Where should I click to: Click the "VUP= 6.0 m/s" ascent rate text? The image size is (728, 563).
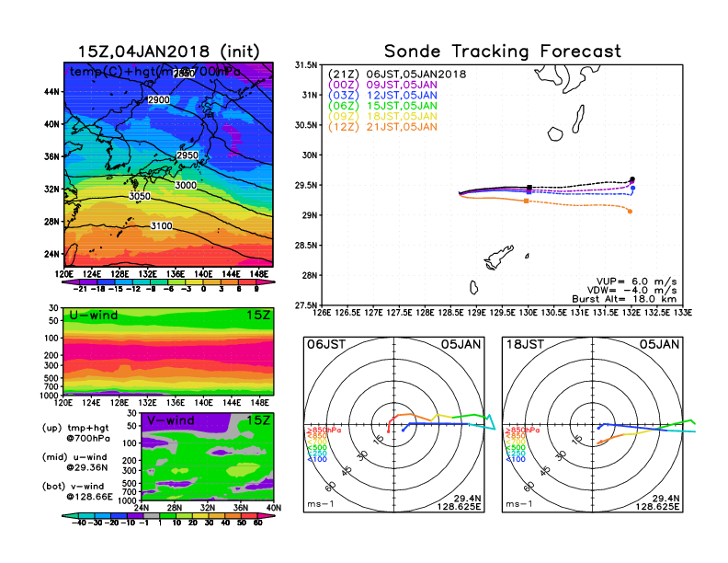click(x=636, y=281)
